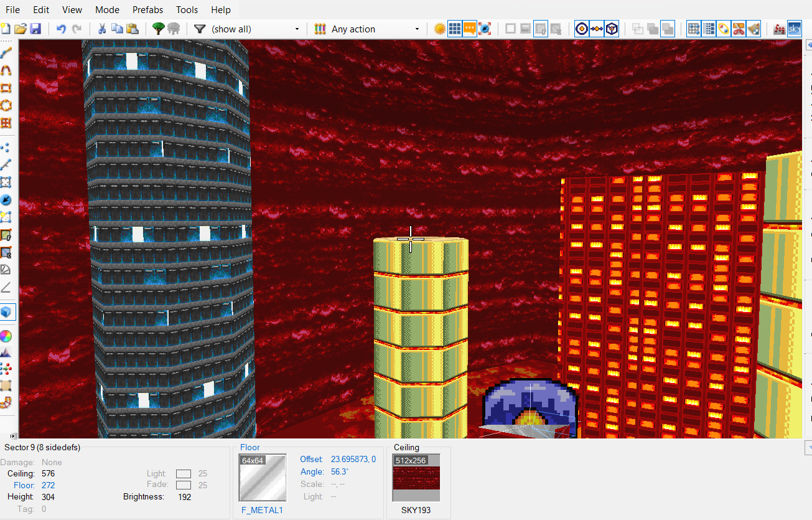Toggle the sky rendering button

pos(795,29)
